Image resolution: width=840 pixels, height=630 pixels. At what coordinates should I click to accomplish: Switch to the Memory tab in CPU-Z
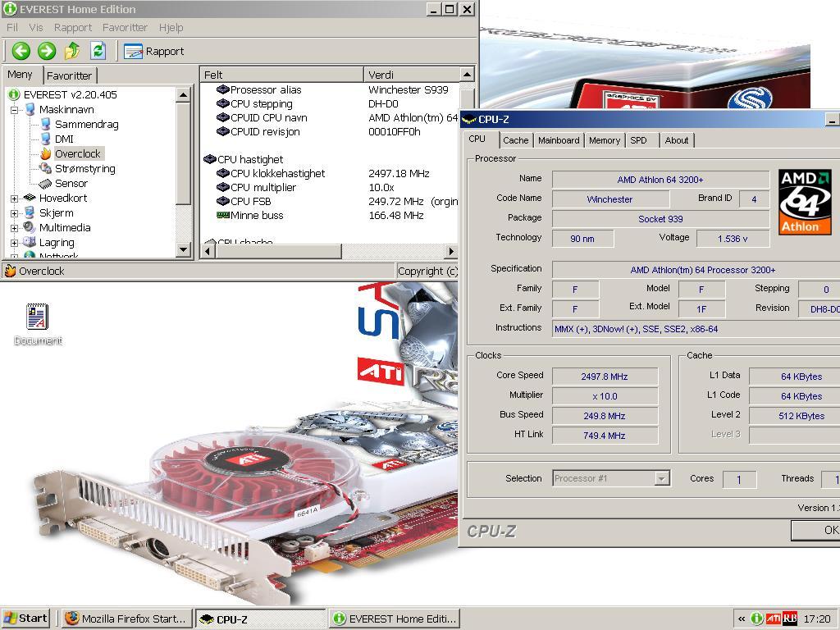click(x=605, y=140)
